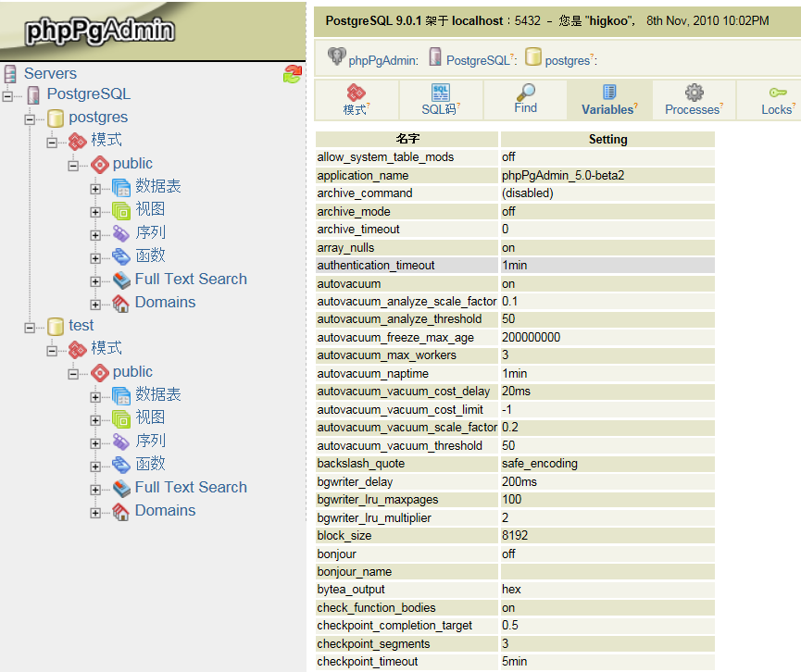Viewport: 801px width, 672px height.
Task: Click the 模式 schemas icon under test database
Action: click(x=77, y=349)
